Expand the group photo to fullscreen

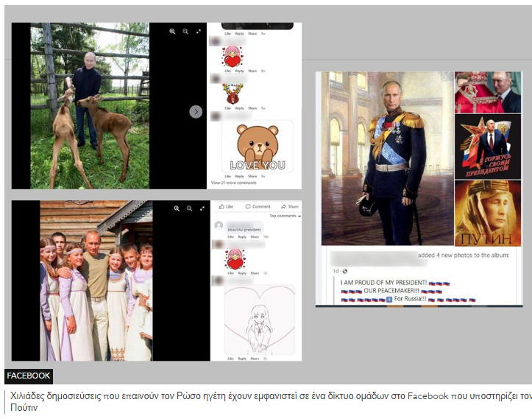[x=202, y=208]
